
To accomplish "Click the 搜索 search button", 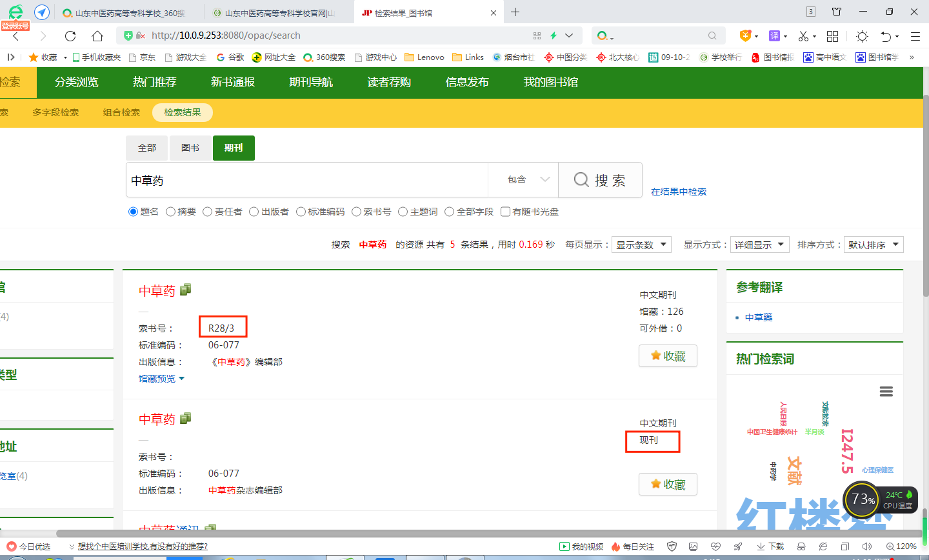I will coord(600,180).
